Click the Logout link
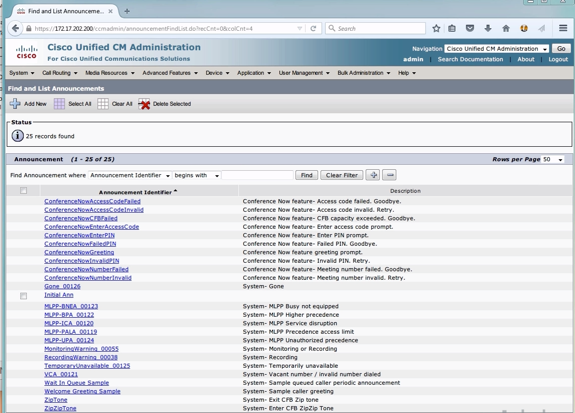Screen dimensions: 575x413 (x=558, y=59)
